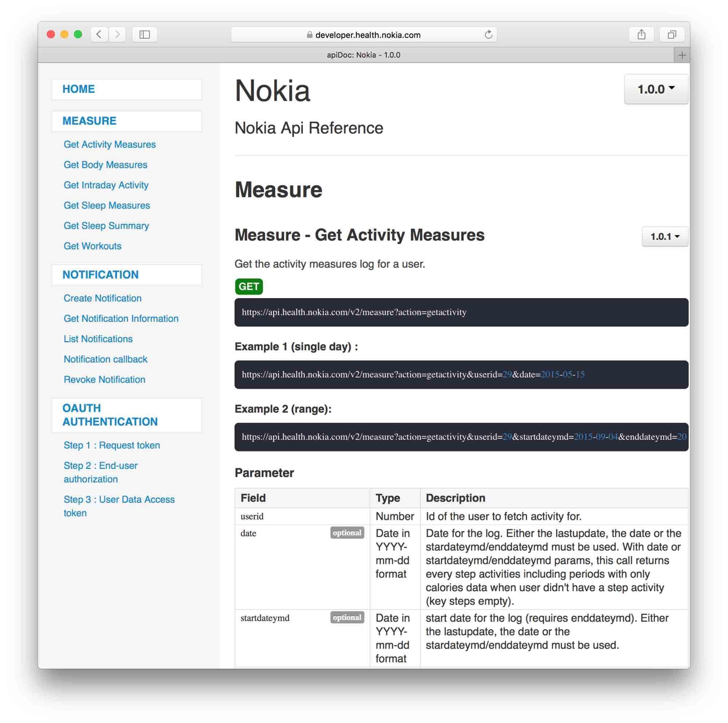The width and height of the screenshot is (728, 723).
Task: Click the Parameter section heading
Action: (264, 473)
